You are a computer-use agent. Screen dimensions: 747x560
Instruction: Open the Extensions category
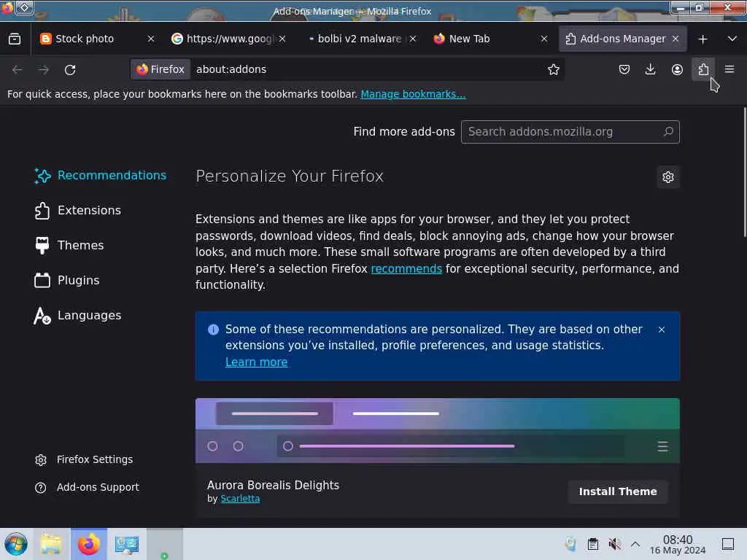77,211
